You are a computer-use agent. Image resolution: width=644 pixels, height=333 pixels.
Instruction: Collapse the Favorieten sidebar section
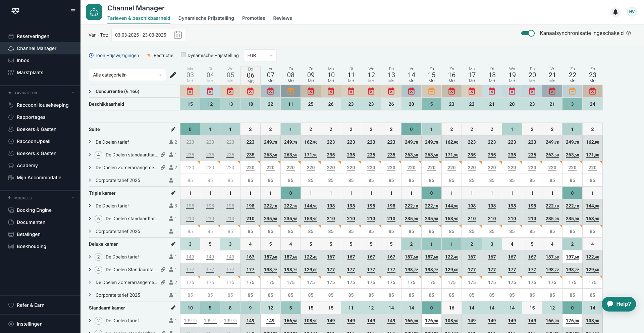click(x=73, y=93)
